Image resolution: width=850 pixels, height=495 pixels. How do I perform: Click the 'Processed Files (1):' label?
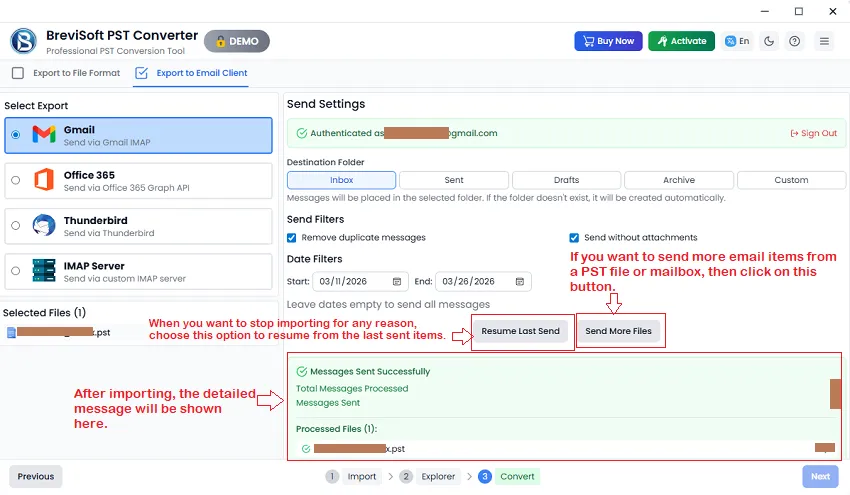336,429
